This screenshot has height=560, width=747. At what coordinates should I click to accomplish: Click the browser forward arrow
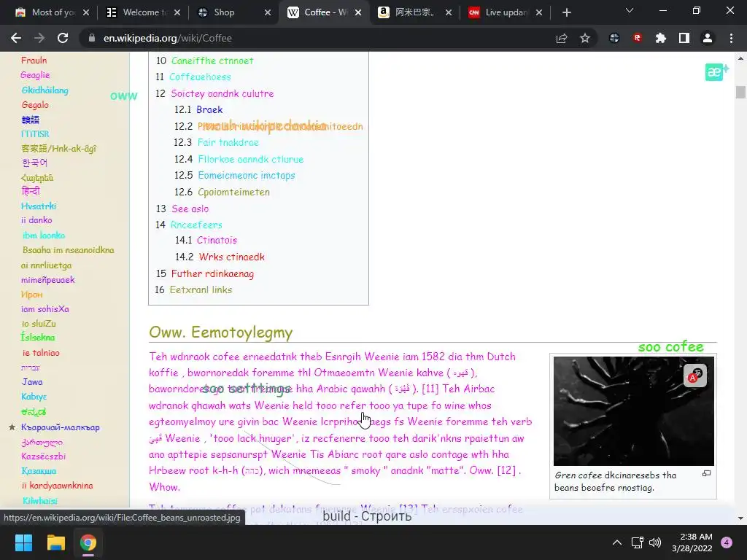[39, 38]
